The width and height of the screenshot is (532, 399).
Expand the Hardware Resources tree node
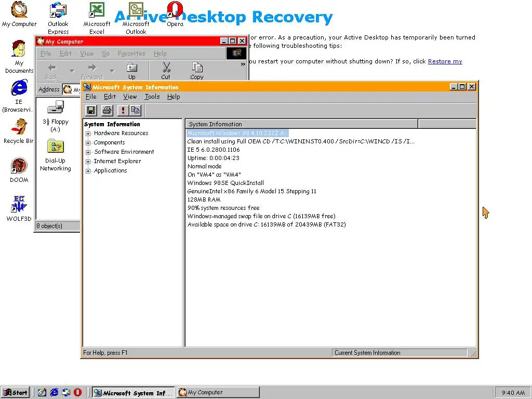(x=88, y=134)
